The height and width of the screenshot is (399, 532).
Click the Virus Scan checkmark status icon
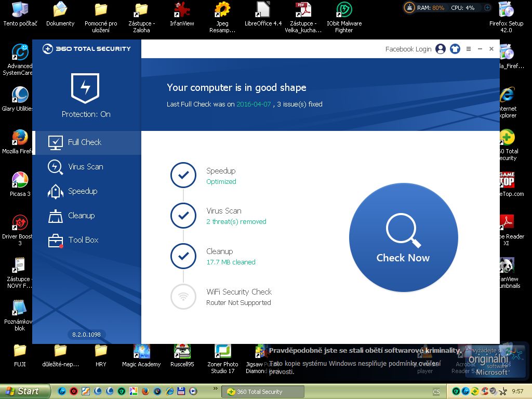coord(183,216)
